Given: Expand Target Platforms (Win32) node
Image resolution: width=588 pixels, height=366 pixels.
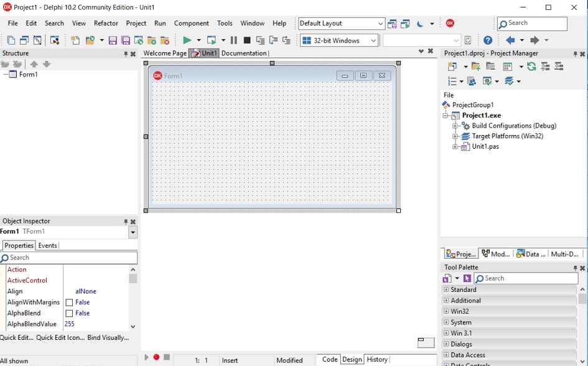Looking at the screenshot, I should click(x=455, y=136).
